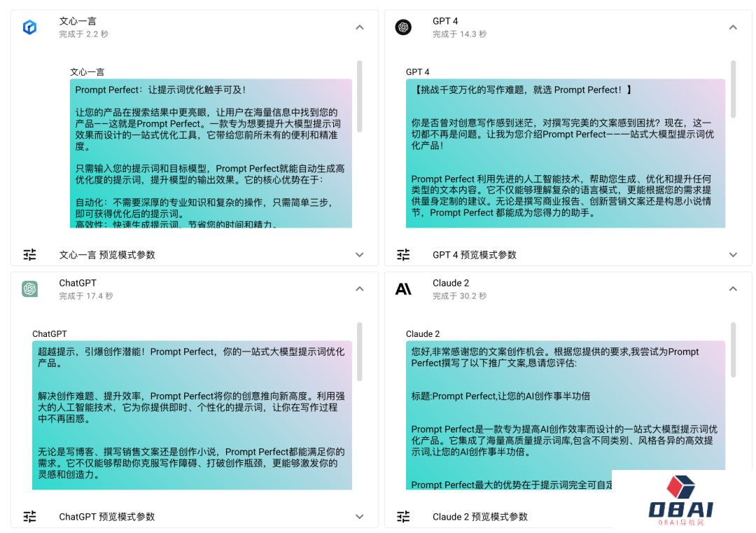The width and height of the screenshot is (756, 533).
Task: Expand 文心一言 预览模式参数 dropdown chevron
Action: coord(359,255)
